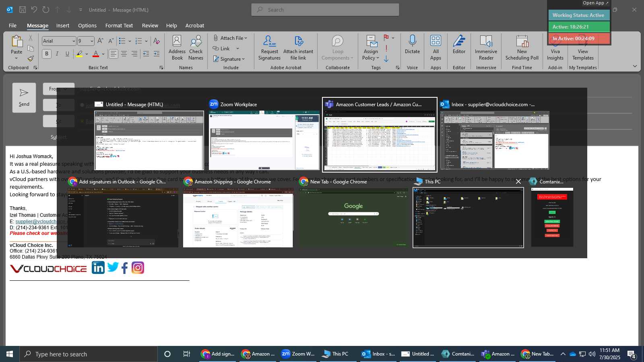
Task: Click the Windows Start button
Action: click(x=10, y=354)
